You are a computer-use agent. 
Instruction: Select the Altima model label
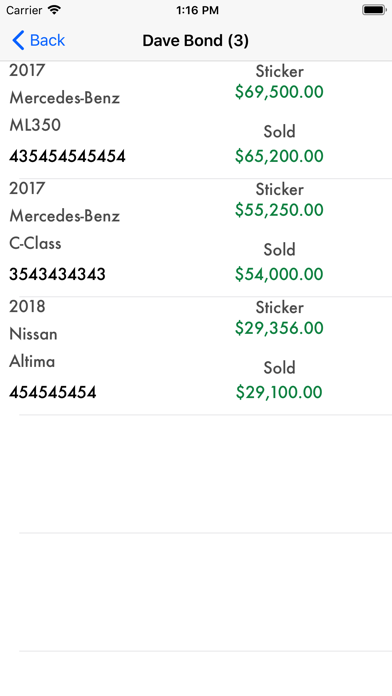pos(32,361)
